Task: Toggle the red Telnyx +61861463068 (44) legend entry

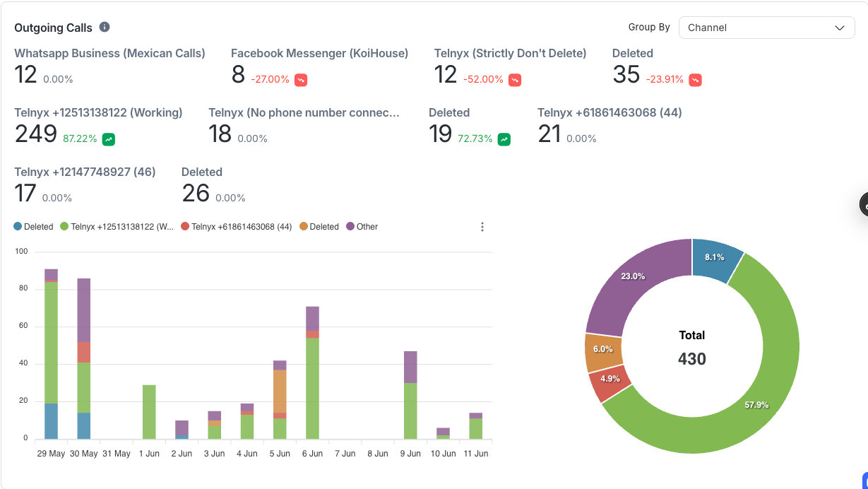Action: [x=237, y=227]
